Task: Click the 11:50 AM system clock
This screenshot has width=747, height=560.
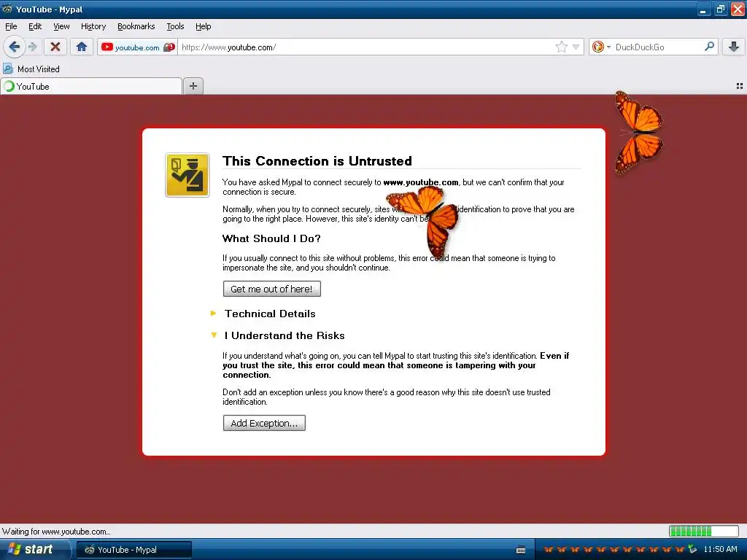Action: (x=720, y=549)
